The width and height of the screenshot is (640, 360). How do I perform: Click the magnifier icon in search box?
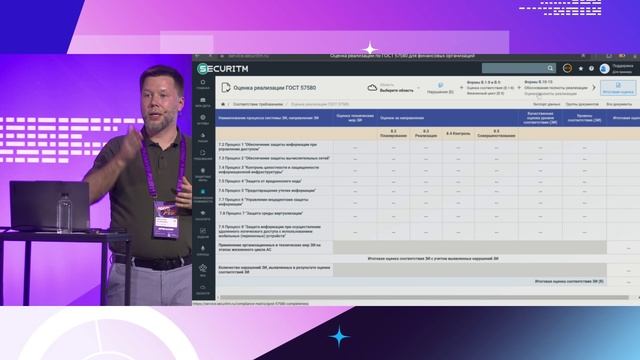click(x=550, y=68)
